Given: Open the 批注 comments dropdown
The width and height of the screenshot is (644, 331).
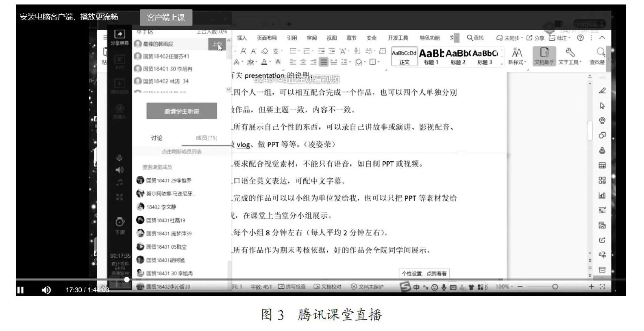Looking at the screenshot, I should coord(560,38).
